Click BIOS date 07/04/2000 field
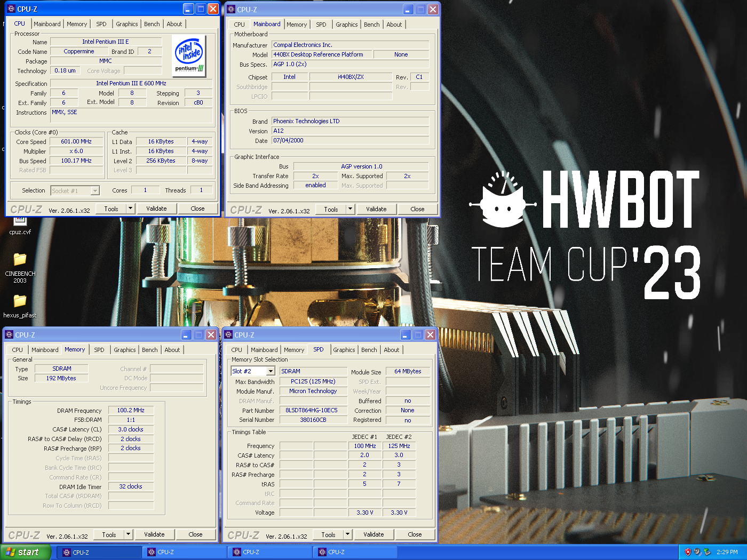This screenshot has width=747, height=560. 350,140
